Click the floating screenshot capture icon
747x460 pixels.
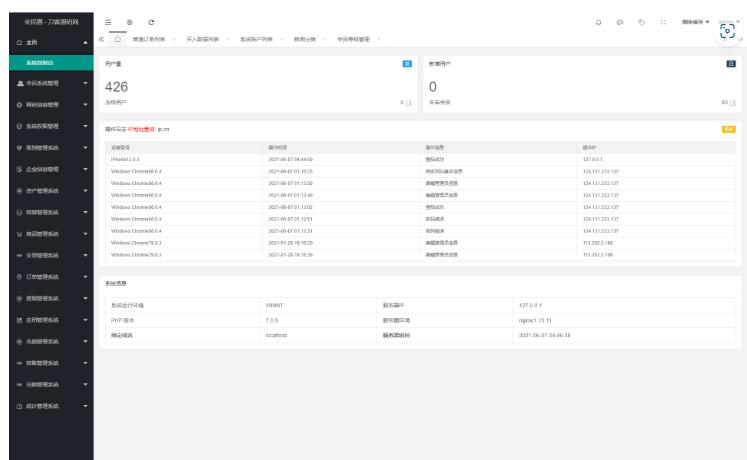pyautogui.click(x=727, y=30)
